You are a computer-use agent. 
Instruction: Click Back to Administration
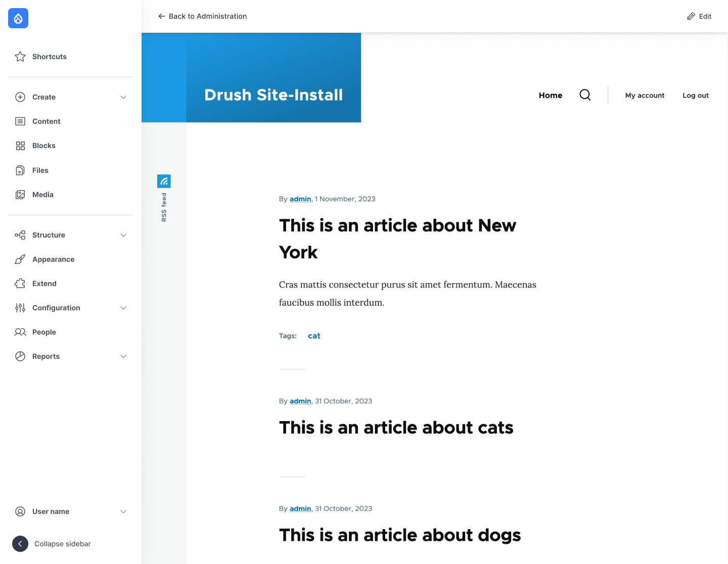point(202,16)
